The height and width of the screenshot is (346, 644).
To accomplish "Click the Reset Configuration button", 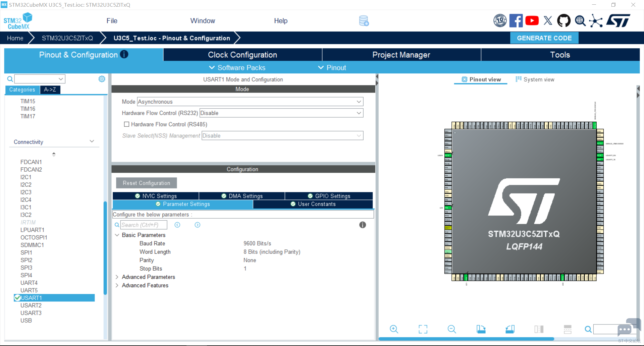I will click(x=146, y=183).
